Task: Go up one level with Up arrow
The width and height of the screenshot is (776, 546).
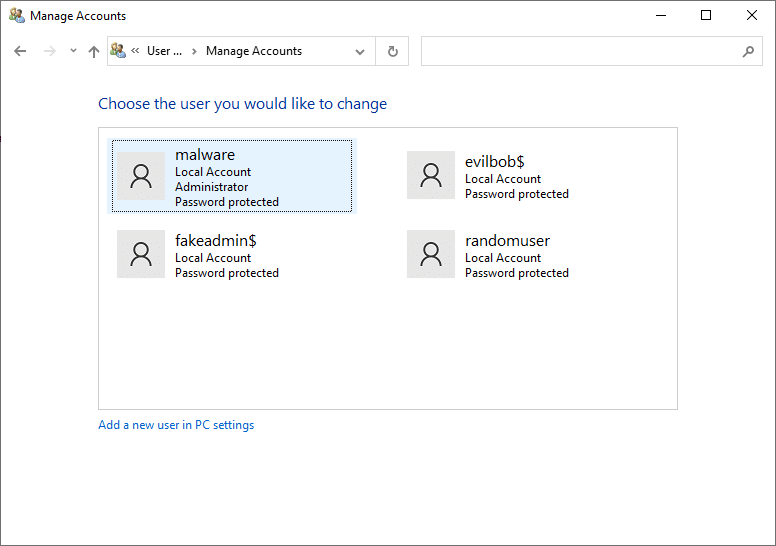Action: click(x=94, y=51)
